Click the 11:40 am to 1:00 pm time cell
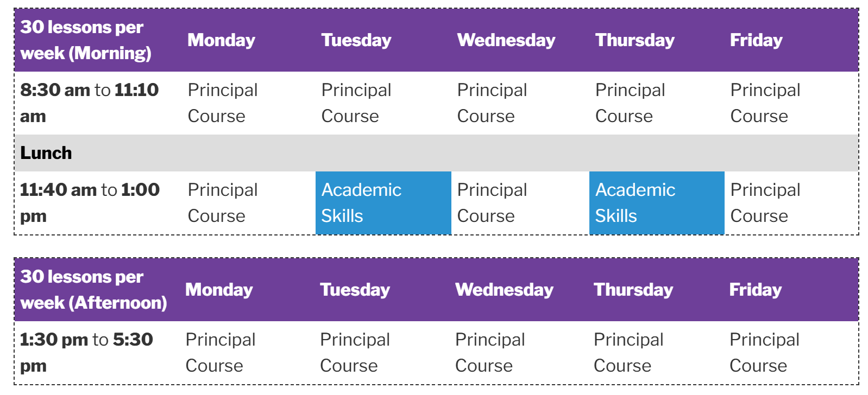This screenshot has height=395, width=868. (x=90, y=202)
